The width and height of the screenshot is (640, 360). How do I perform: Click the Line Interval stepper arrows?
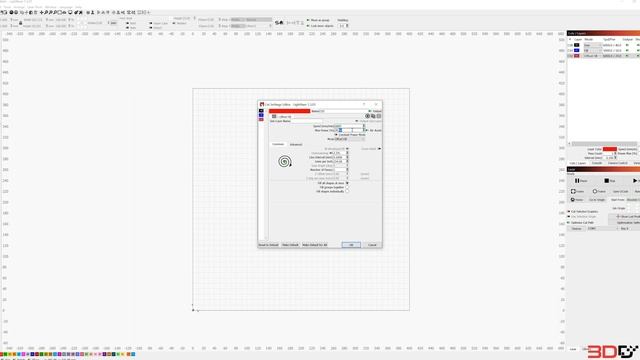click(x=347, y=157)
